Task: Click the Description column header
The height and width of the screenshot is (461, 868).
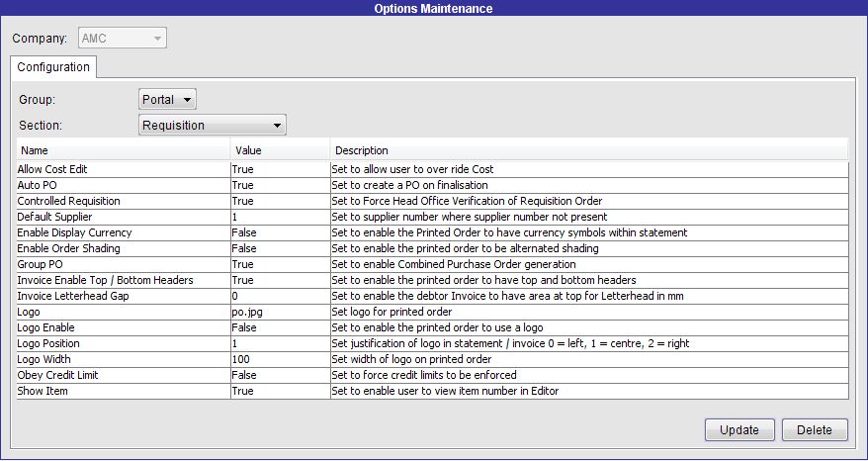Action: [589, 150]
